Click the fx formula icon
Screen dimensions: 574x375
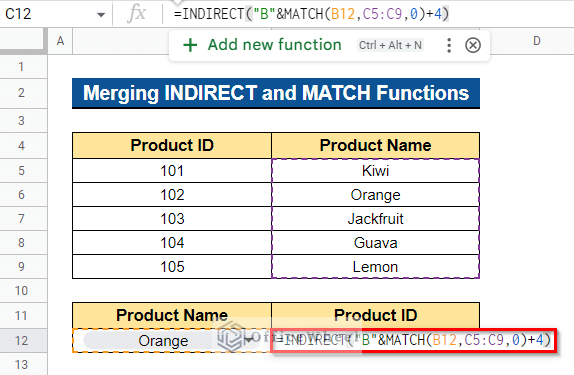[137, 14]
